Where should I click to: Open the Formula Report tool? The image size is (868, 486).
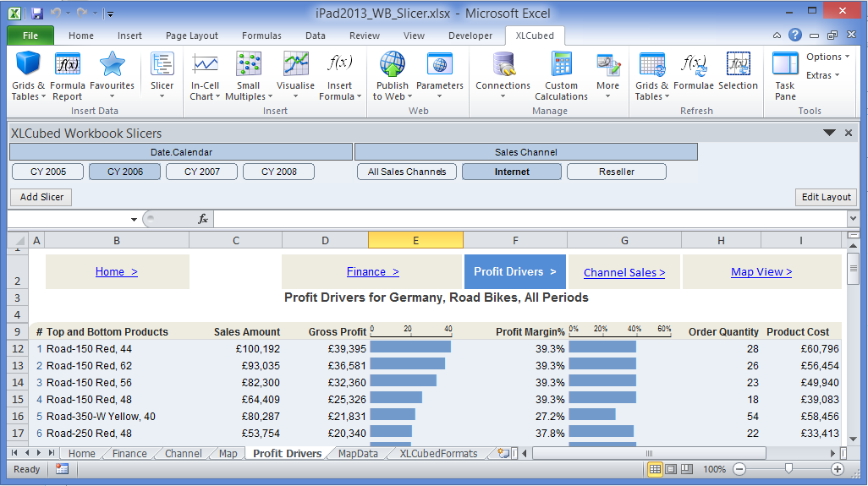click(68, 76)
